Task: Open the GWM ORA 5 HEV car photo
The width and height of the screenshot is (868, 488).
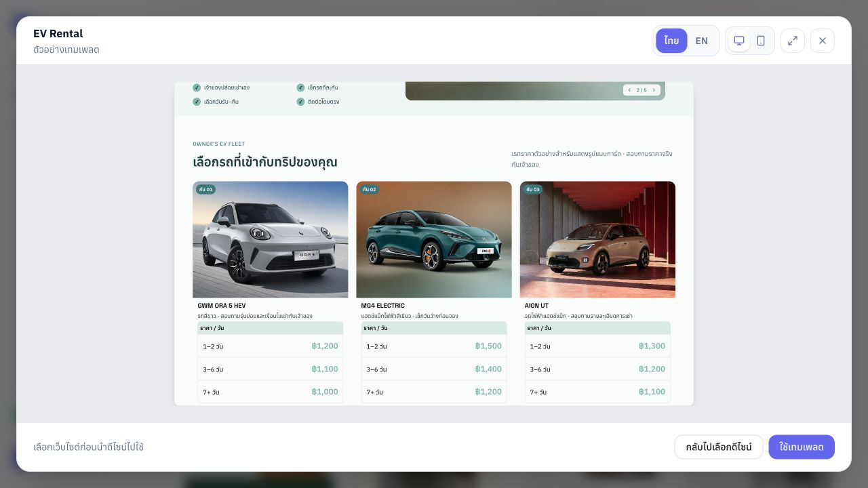Action: pyautogui.click(x=271, y=239)
